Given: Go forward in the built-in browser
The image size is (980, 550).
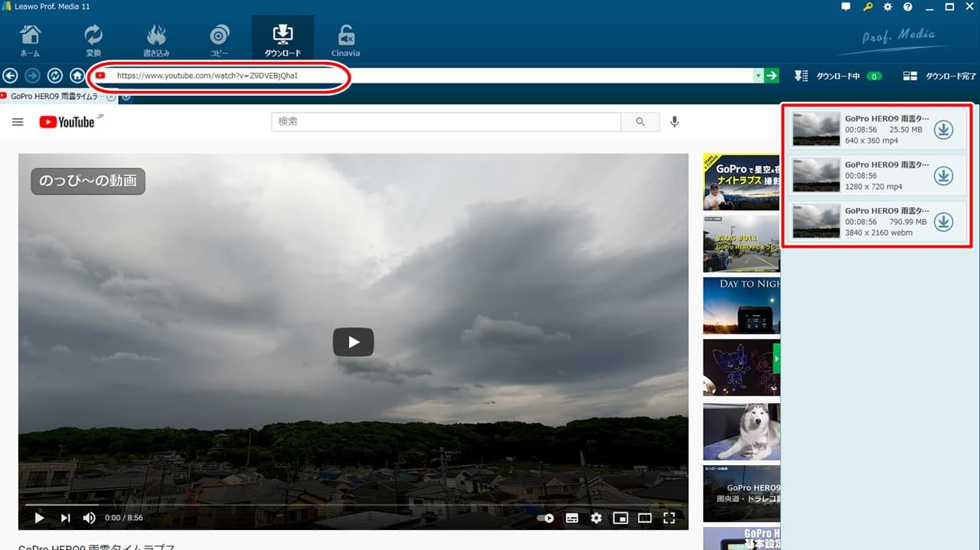Looking at the screenshot, I should [x=32, y=76].
